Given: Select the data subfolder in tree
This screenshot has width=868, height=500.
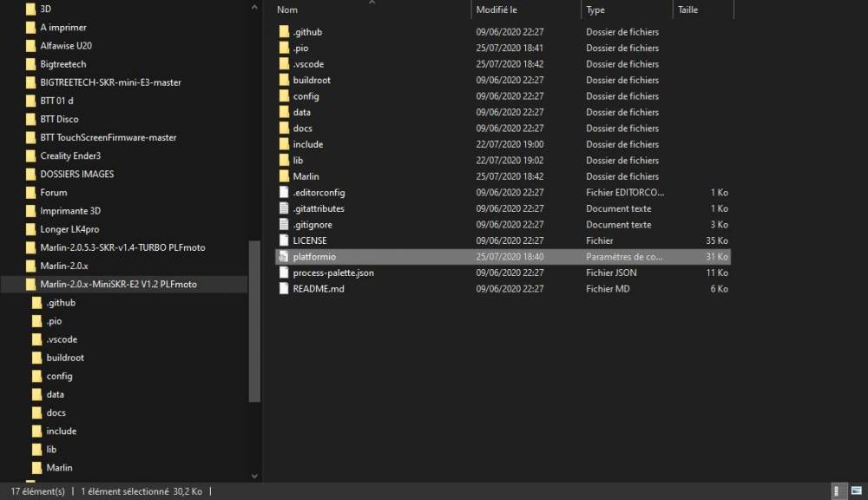Looking at the screenshot, I should click(x=55, y=394).
